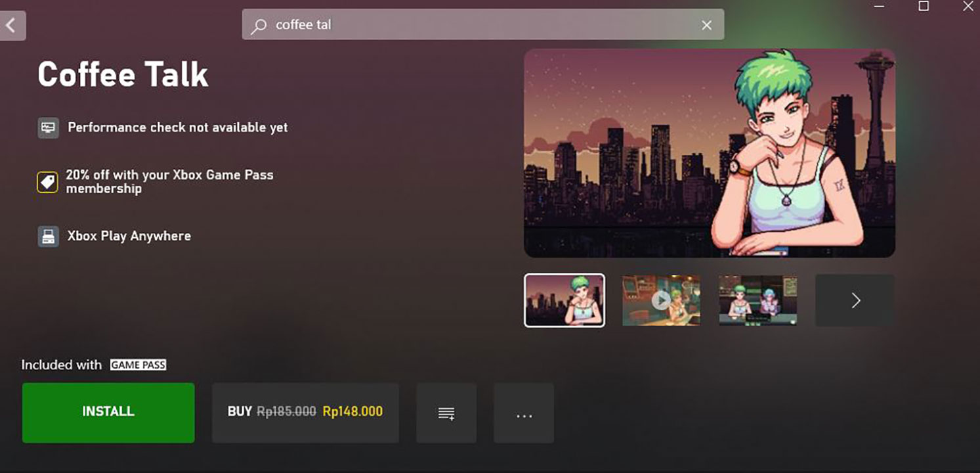Image resolution: width=980 pixels, height=473 pixels.
Task: Show more screenshots with the right chevron
Action: point(855,300)
